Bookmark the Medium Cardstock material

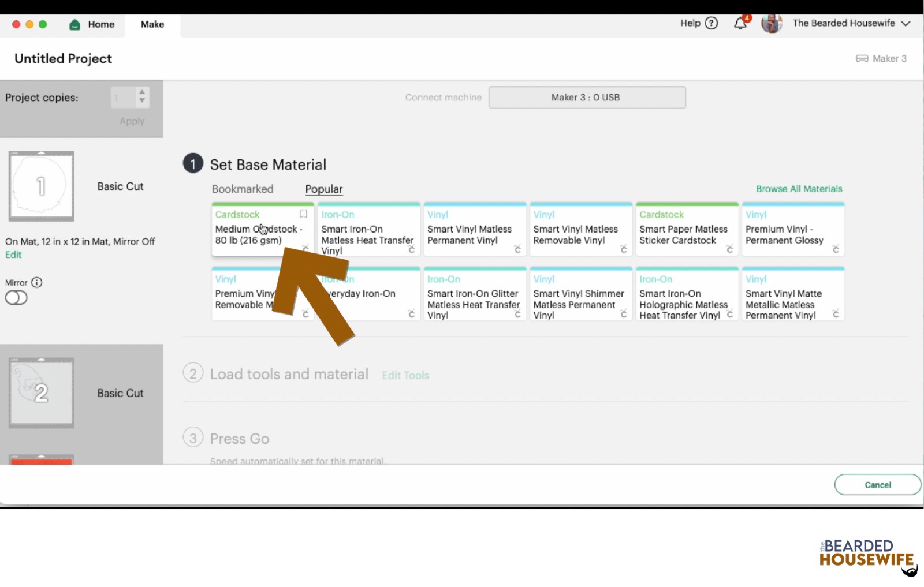point(303,214)
